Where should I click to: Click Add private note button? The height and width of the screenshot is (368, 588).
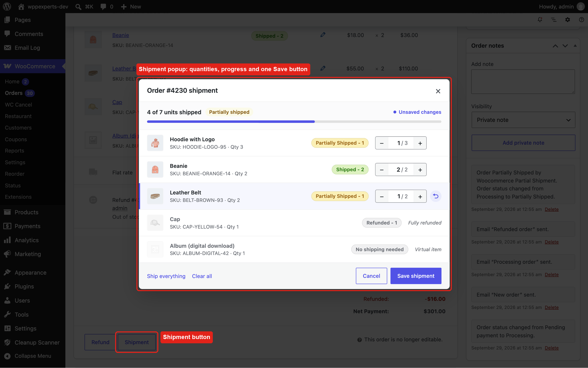pos(523,143)
